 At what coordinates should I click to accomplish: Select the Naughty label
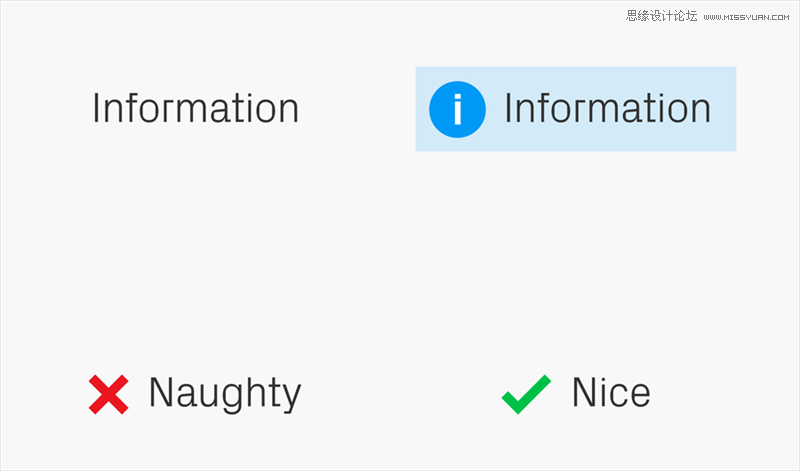pos(225,394)
